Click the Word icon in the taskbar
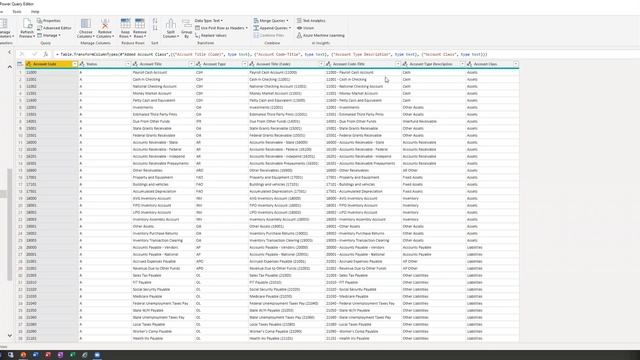The image size is (640, 360). pos(36,355)
